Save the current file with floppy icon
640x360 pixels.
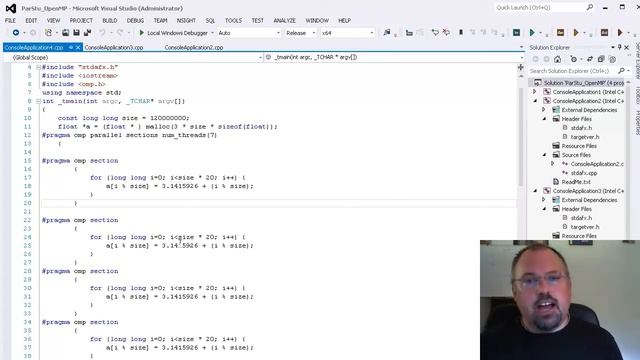pos(76,33)
